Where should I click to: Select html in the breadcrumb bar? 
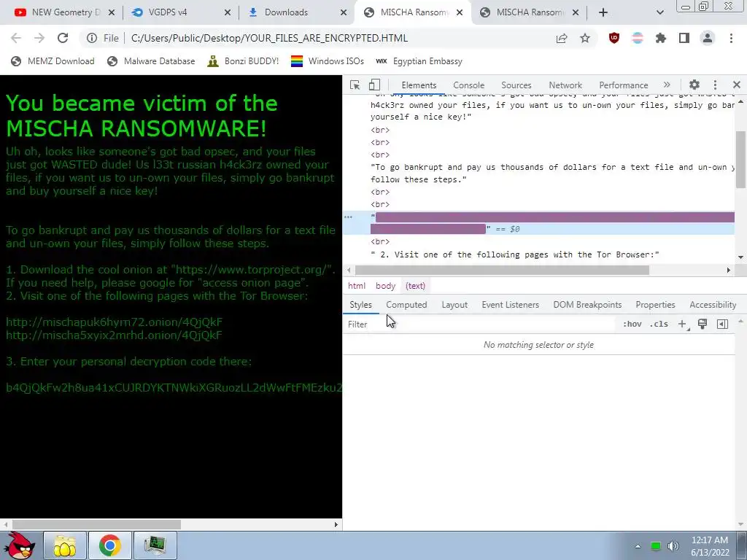[x=356, y=286]
